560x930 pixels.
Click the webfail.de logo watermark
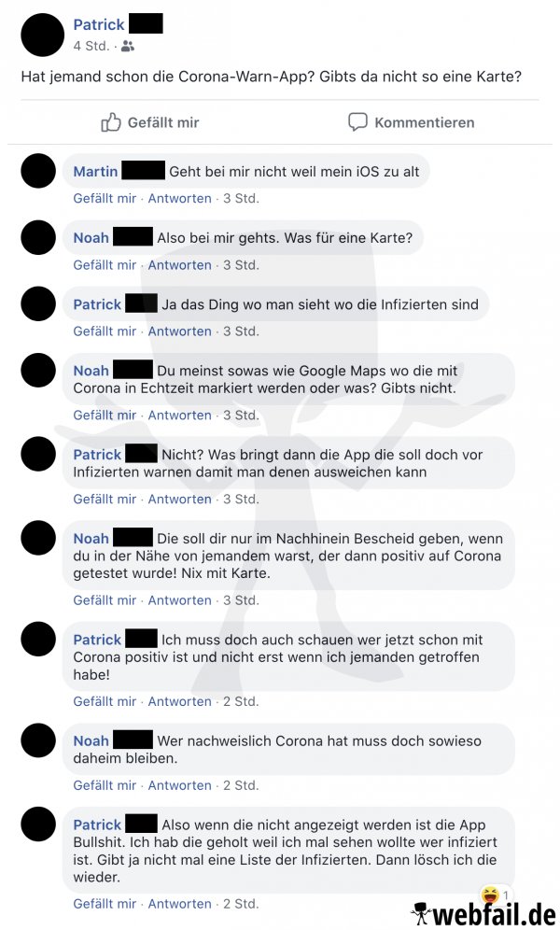[483, 914]
